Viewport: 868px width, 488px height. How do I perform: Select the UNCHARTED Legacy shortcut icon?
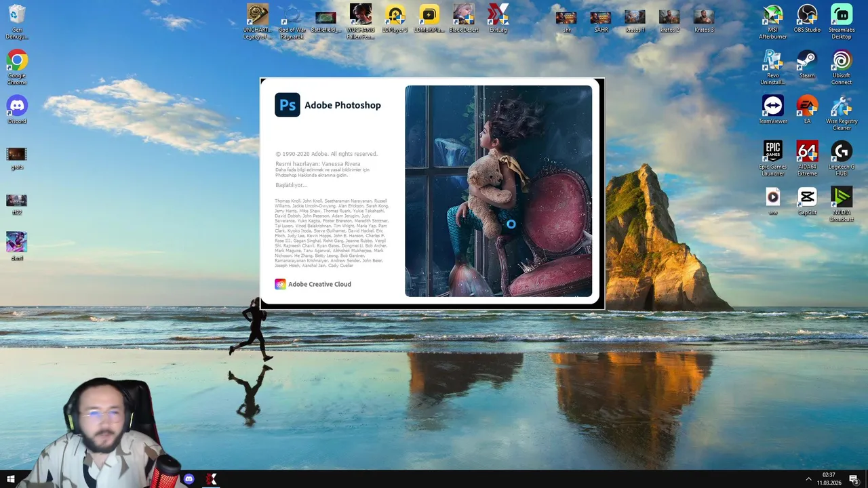258,14
